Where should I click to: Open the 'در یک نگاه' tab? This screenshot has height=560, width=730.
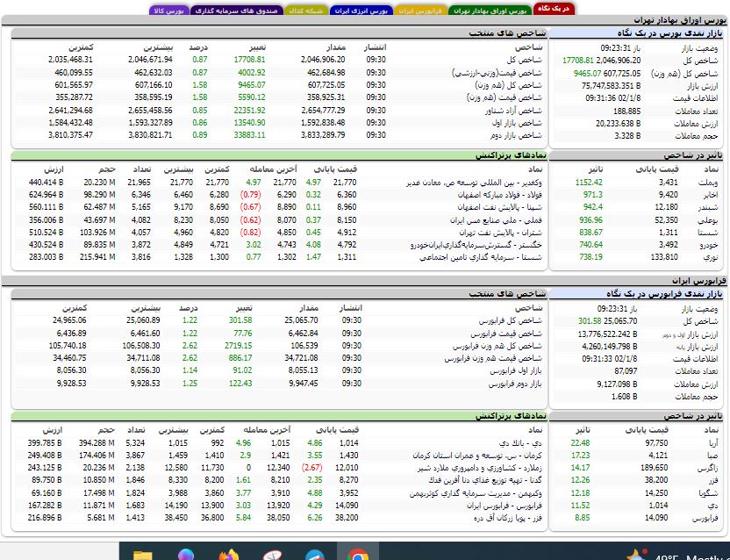click(554, 10)
